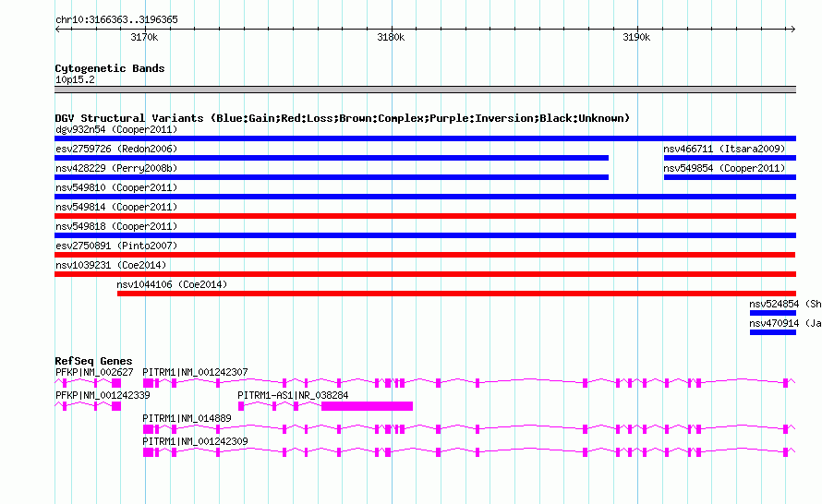822x504 pixels.
Task: Select the blue bar under nsv549854 (Cooper2011)
Action: click(x=730, y=177)
